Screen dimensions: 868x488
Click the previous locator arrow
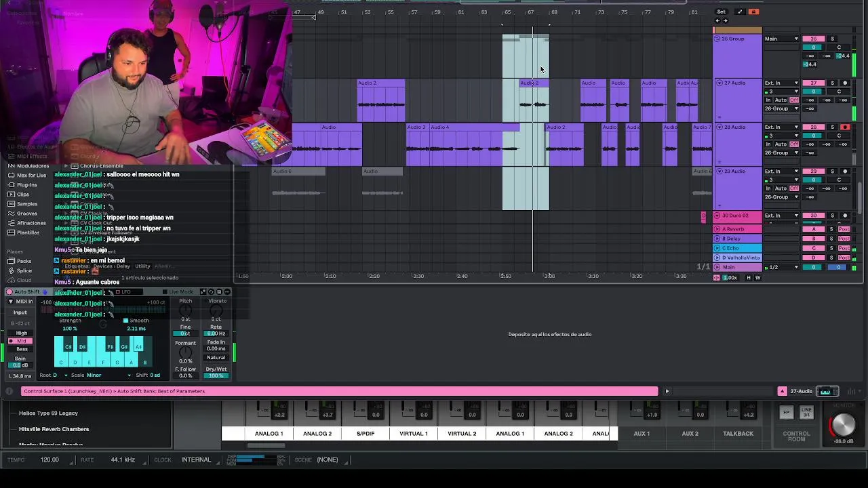717,21
